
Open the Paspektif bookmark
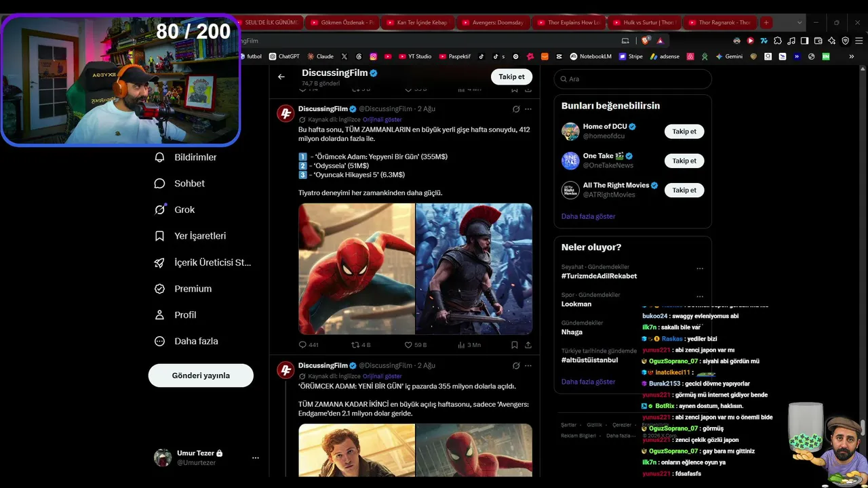click(x=454, y=57)
